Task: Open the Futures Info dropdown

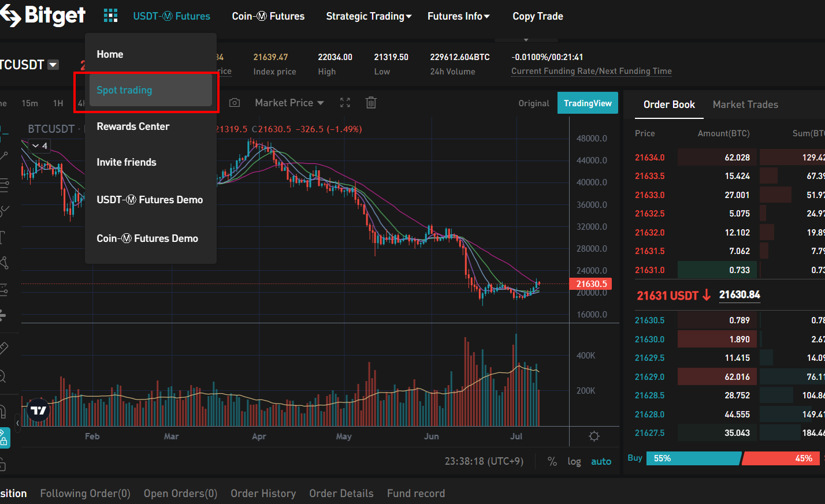Action: 458,16
